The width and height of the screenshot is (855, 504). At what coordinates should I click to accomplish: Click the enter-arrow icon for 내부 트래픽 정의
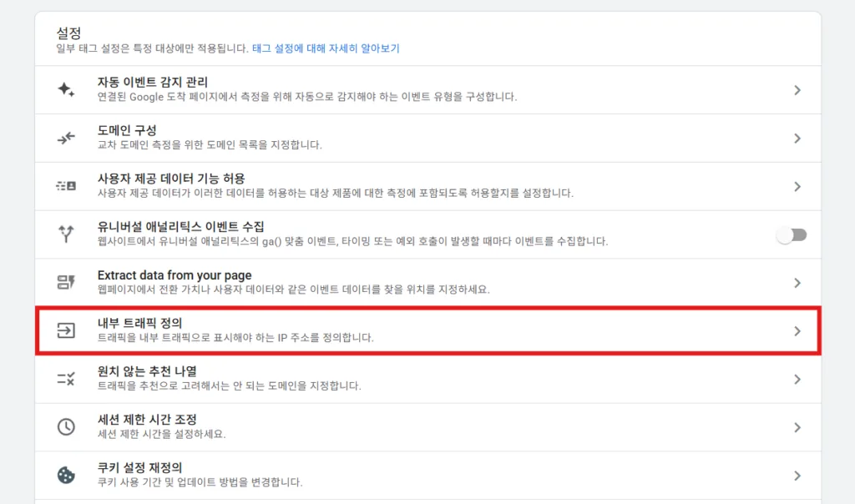(x=66, y=330)
